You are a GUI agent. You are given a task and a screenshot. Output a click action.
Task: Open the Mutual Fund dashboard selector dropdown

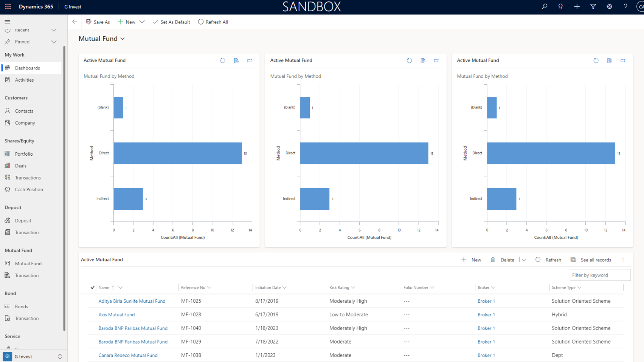tap(123, 39)
